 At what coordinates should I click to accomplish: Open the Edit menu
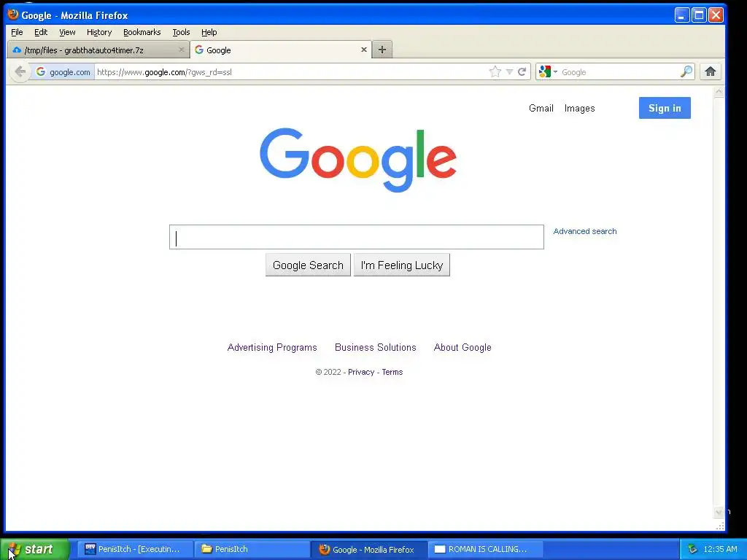pyautogui.click(x=41, y=32)
